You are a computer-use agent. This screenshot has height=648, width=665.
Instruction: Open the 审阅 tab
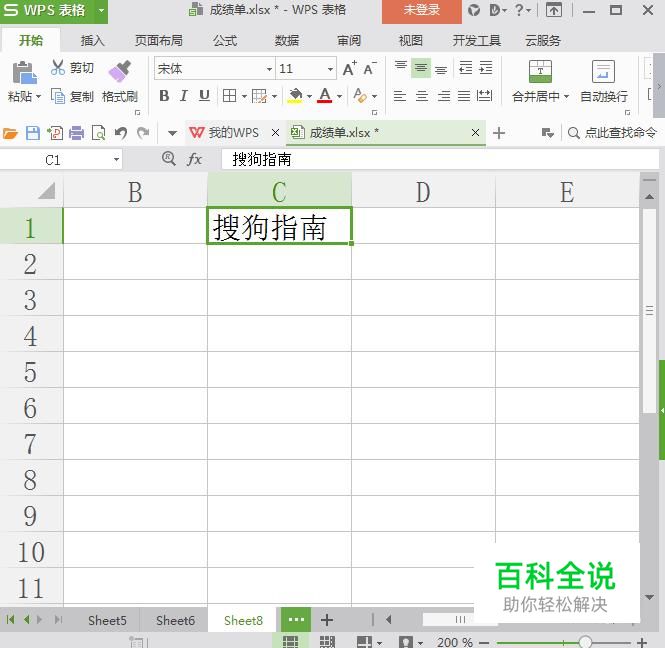349,41
